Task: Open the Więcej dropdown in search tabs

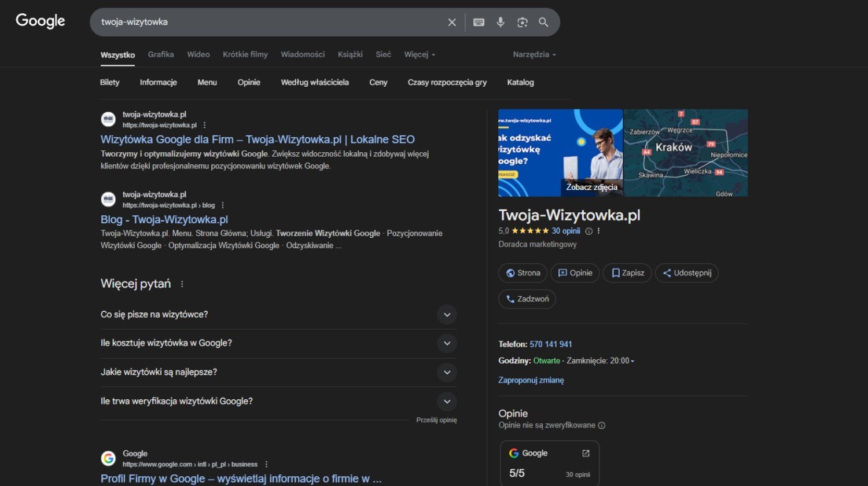Action: click(420, 54)
